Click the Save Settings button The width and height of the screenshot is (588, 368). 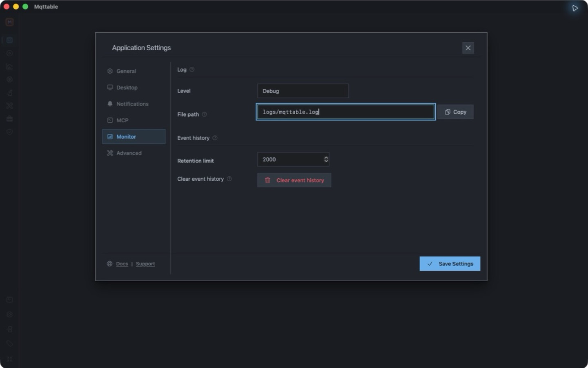pyautogui.click(x=450, y=264)
